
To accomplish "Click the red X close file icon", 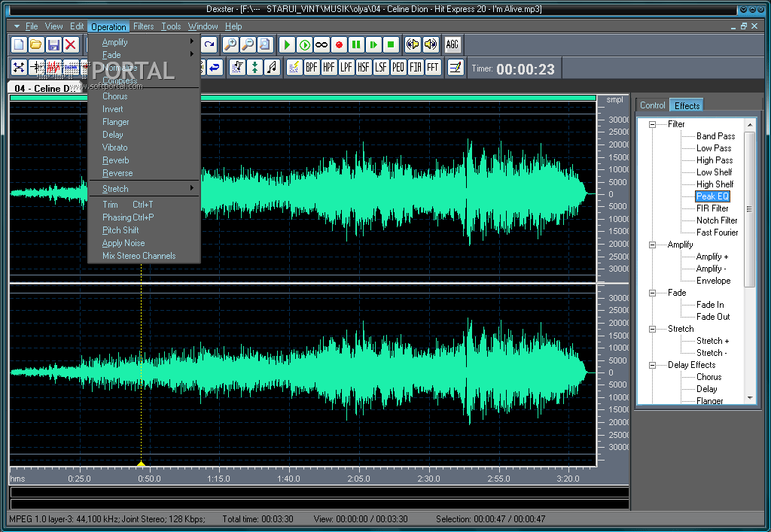I will 71,44.
